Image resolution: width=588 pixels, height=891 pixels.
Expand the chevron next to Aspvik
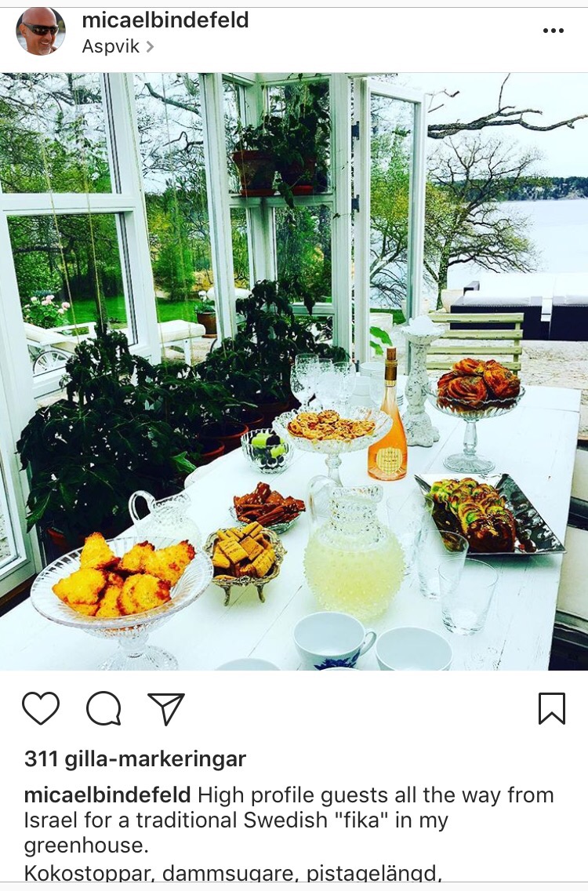tap(150, 46)
